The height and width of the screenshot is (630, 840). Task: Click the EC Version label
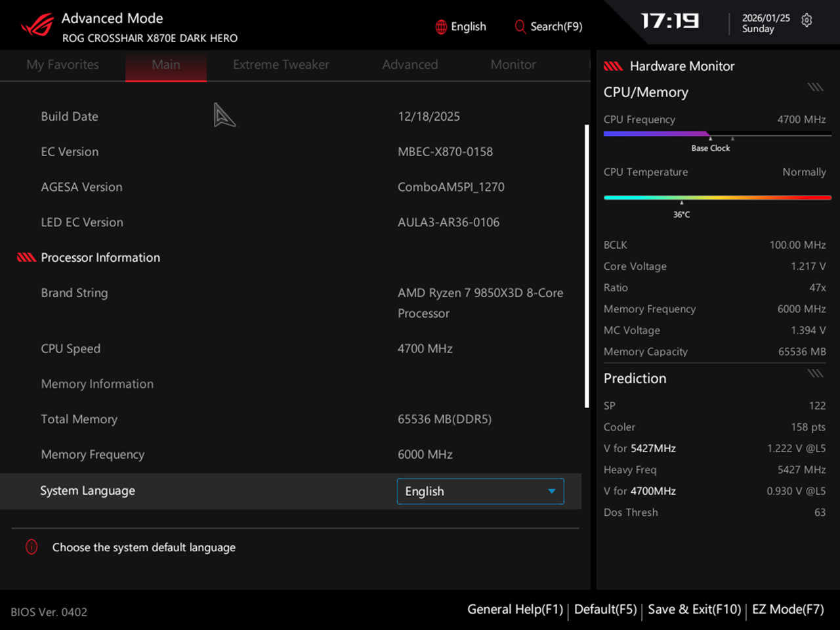[x=70, y=152]
